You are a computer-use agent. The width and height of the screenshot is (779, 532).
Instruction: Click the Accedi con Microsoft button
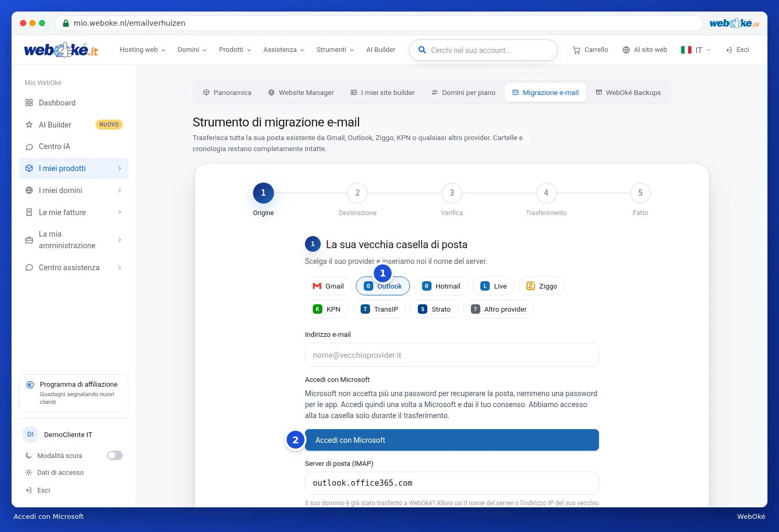[452, 440]
